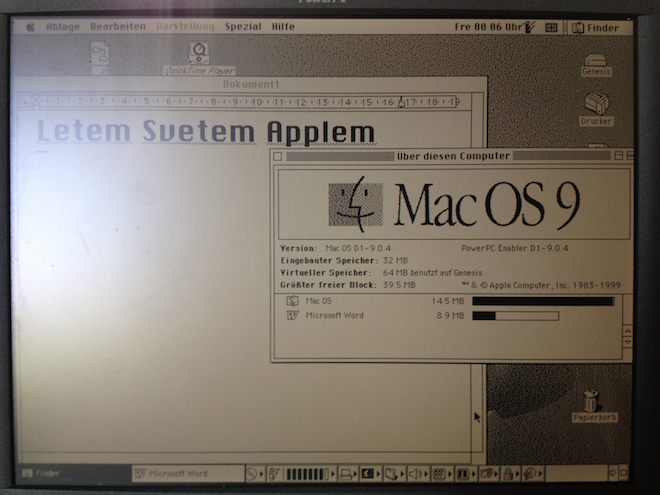660x495 pixels.
Task: Open the monitor color depth strip module
Action: pyautogui.click(x=370, y=474)
